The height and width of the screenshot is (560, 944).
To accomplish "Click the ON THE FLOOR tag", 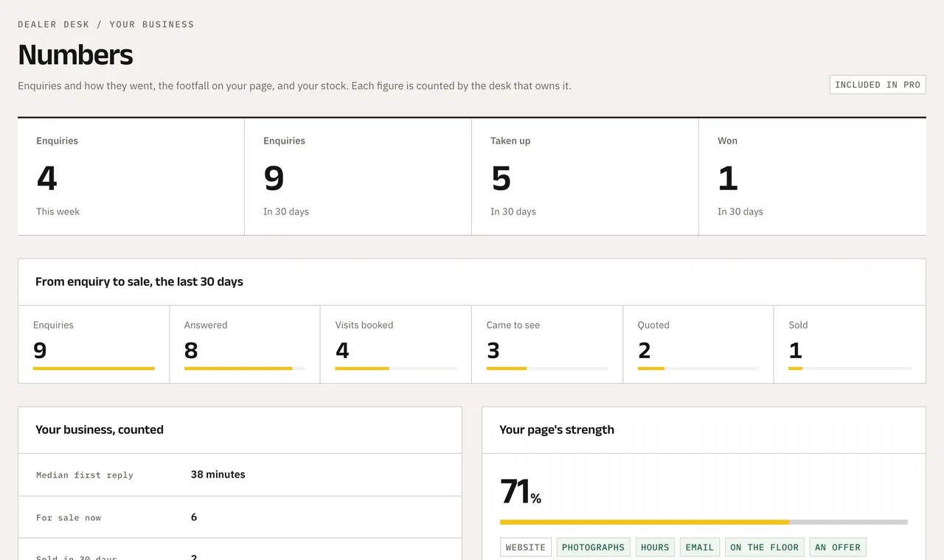I will 765,547.
